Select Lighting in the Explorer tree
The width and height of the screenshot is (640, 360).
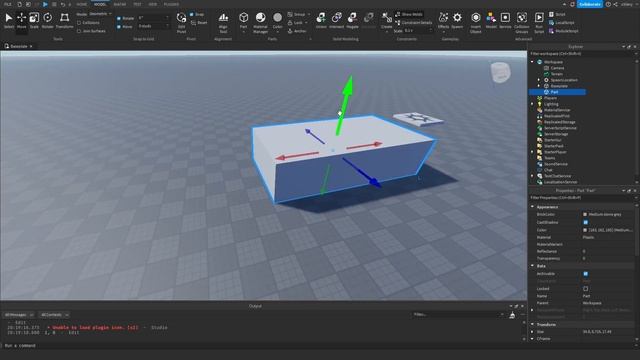551,104
